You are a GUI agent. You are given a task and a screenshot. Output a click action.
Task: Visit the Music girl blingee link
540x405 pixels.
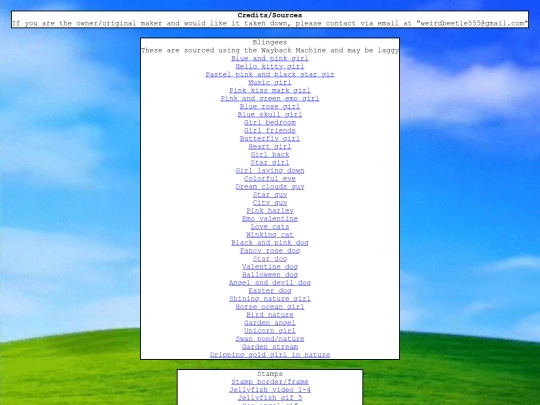(x=270, y=82)
